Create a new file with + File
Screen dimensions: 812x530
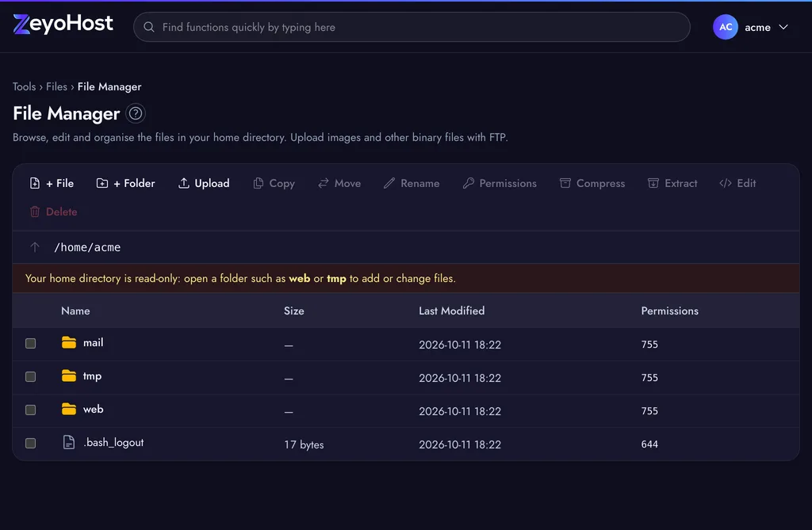pos(52,183)
